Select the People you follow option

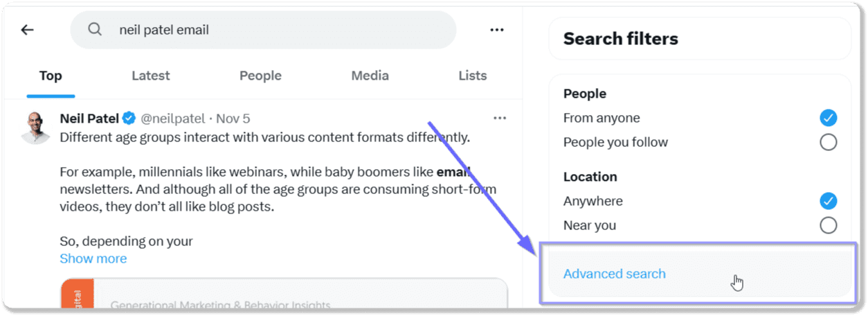[828, 142]
